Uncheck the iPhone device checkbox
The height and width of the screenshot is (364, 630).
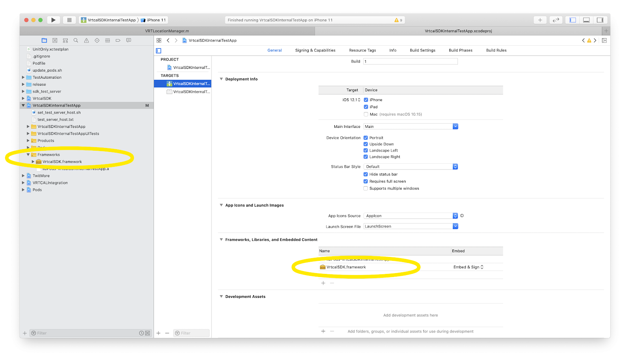click(x=366, y=100)
